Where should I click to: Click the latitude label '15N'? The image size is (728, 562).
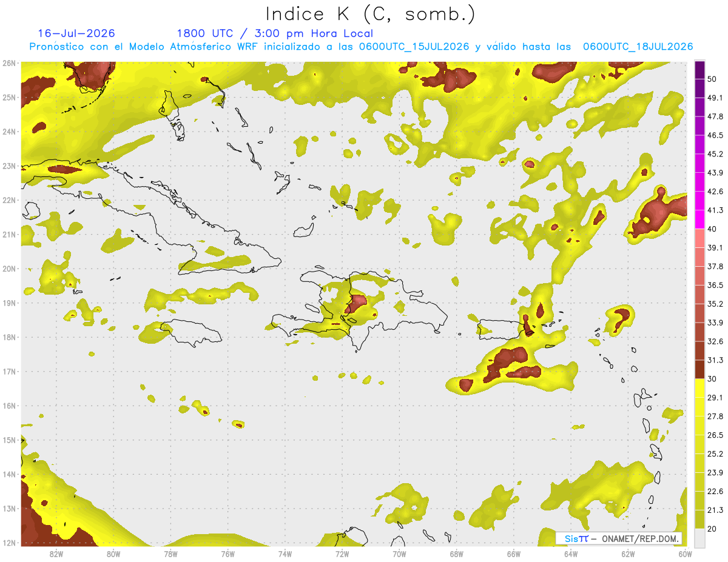(x=9, y=440)
